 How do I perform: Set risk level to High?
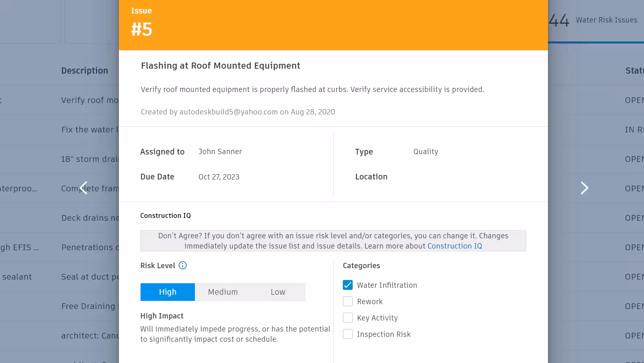[168, 292]
